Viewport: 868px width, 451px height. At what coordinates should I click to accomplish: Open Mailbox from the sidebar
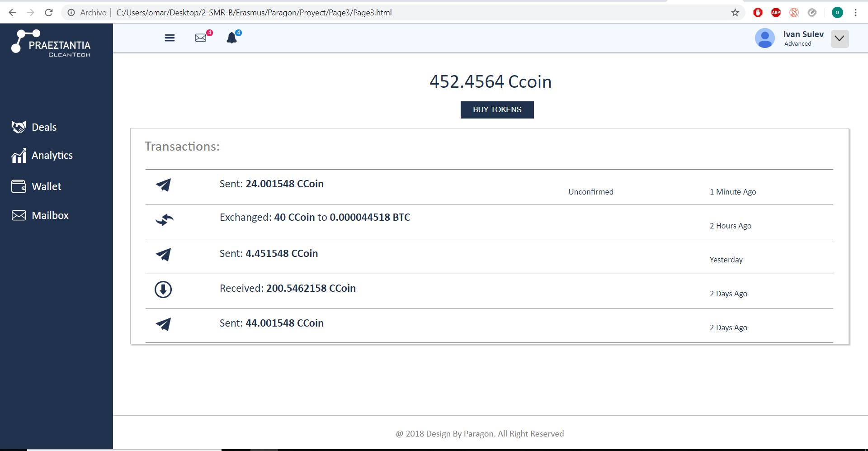point(50,215)
